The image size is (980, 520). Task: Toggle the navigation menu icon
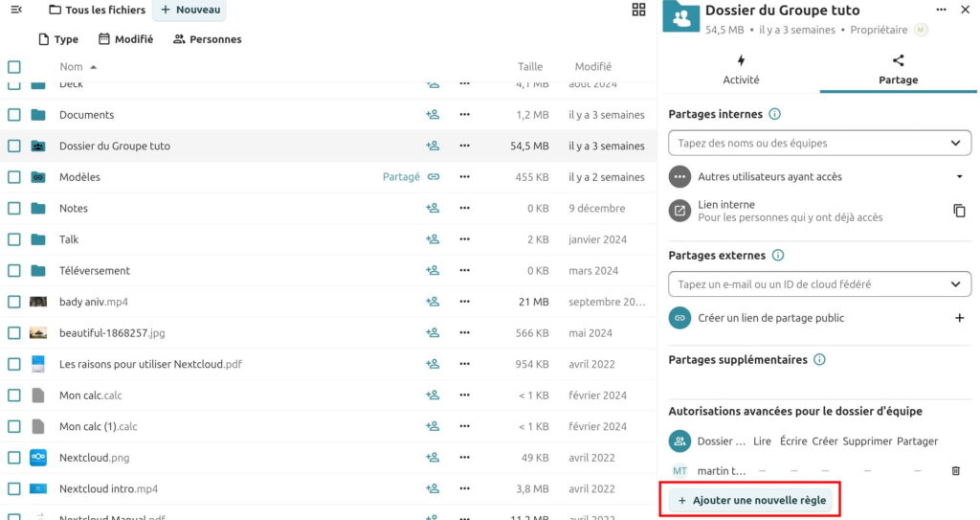click(x=16, y=10)
